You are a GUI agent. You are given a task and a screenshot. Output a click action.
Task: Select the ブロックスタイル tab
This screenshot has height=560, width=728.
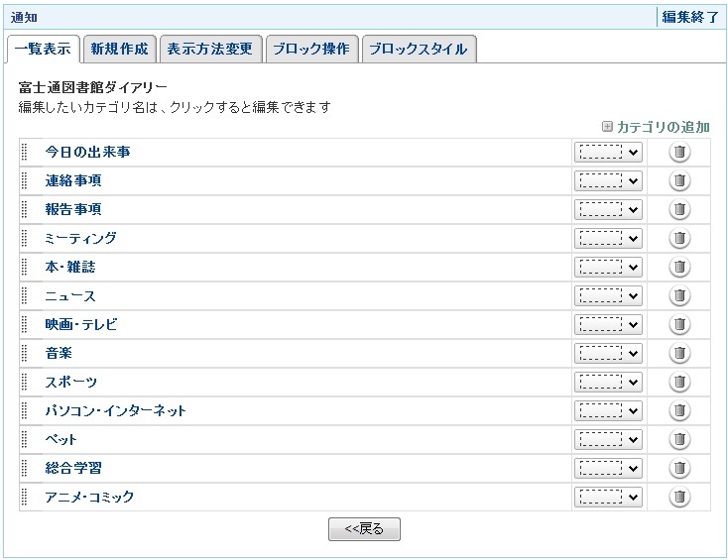point(419,49)
